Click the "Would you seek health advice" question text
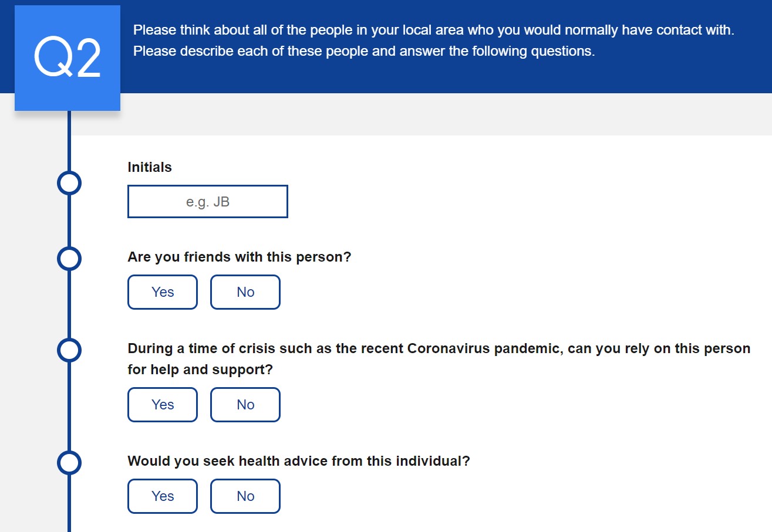 [x=299, y=461]
